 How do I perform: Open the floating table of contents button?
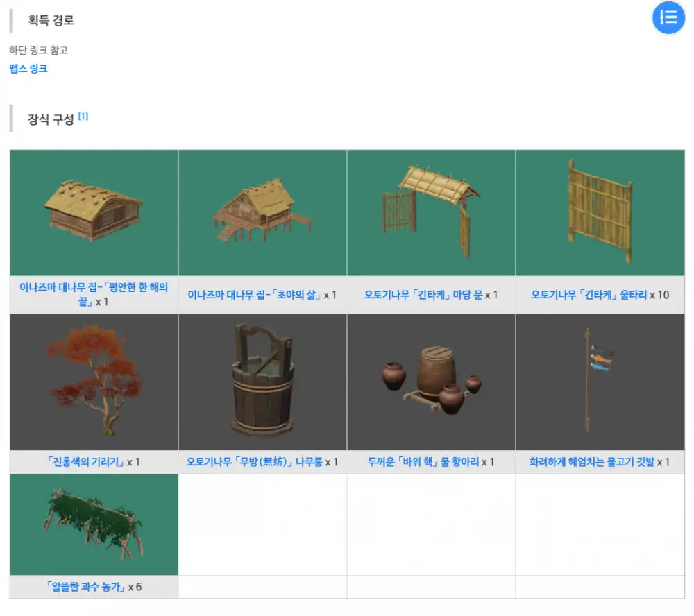click(668, 17)
